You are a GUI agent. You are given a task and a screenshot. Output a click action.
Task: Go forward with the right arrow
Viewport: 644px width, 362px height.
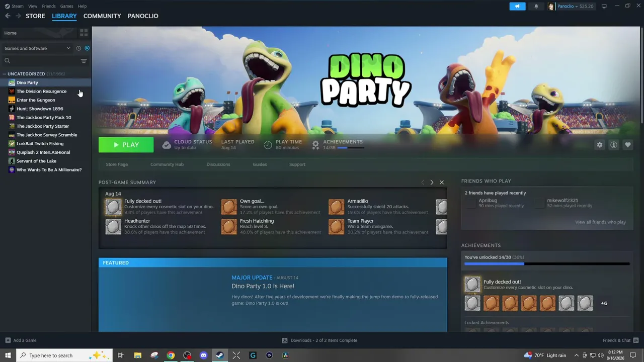[x=19, y=16]
